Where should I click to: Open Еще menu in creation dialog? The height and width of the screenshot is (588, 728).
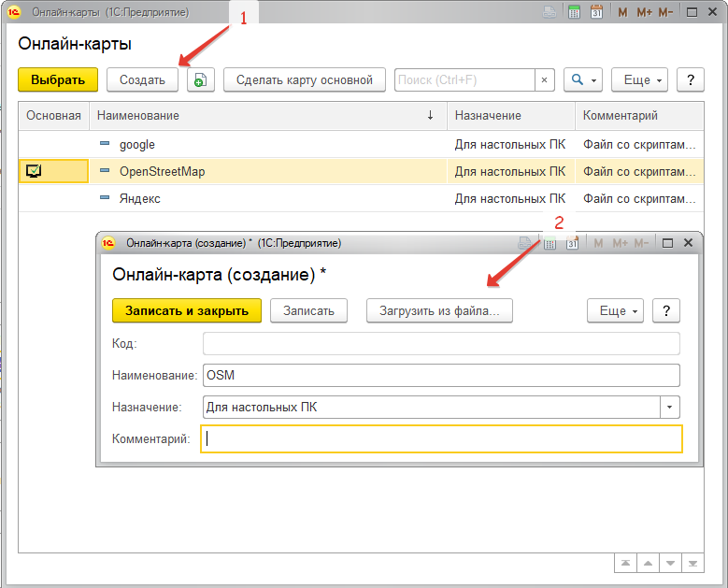(x=615, y=310)
